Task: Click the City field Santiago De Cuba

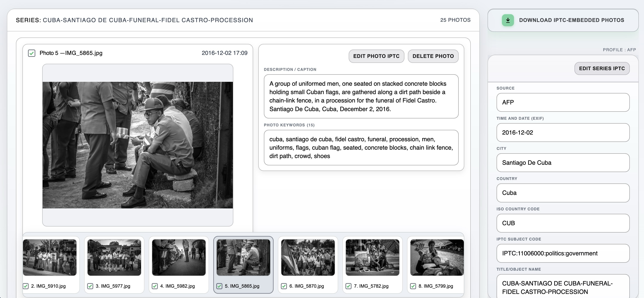Action: coord(563,163)
